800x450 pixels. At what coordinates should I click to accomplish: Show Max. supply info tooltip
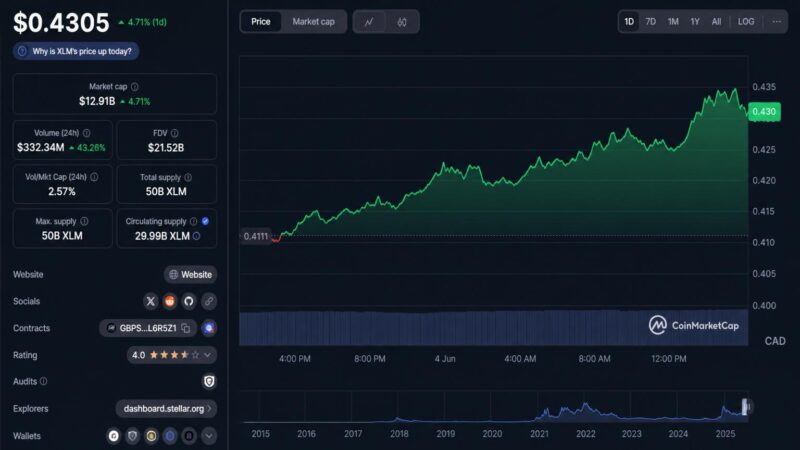click(x=84, y=221)
